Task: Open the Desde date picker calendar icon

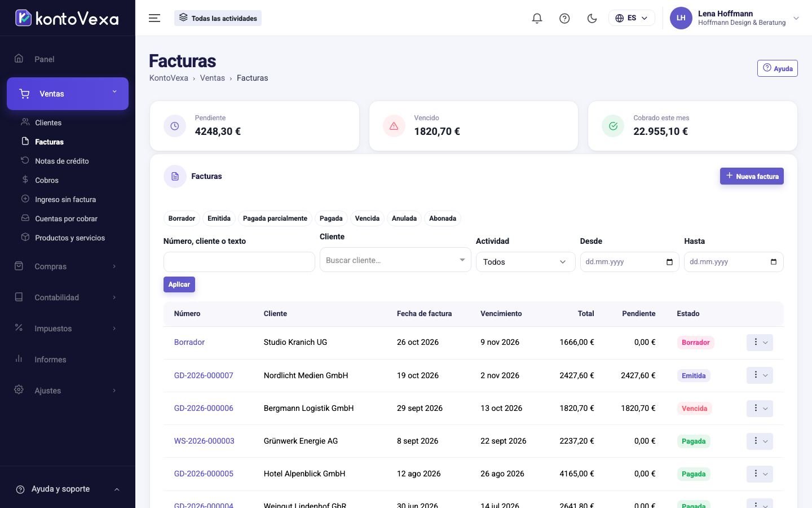Action: click(669, 262)
